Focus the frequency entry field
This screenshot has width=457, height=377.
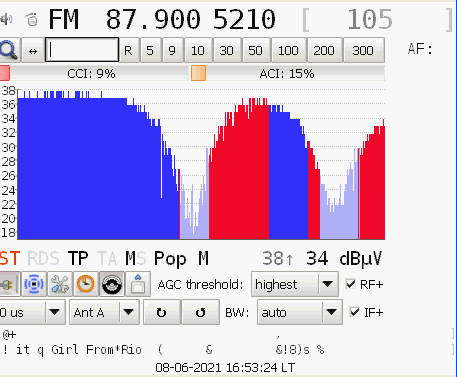tap(82, 50)
